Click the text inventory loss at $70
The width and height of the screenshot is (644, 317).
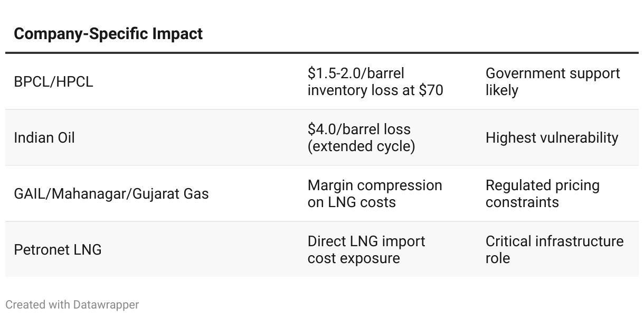(375, 90)
